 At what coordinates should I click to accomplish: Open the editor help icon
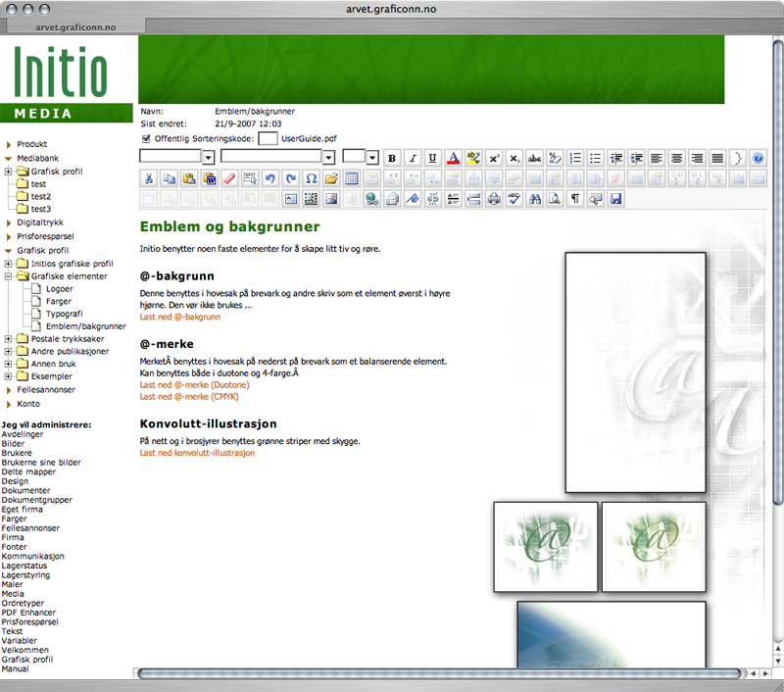pos(758,158)
